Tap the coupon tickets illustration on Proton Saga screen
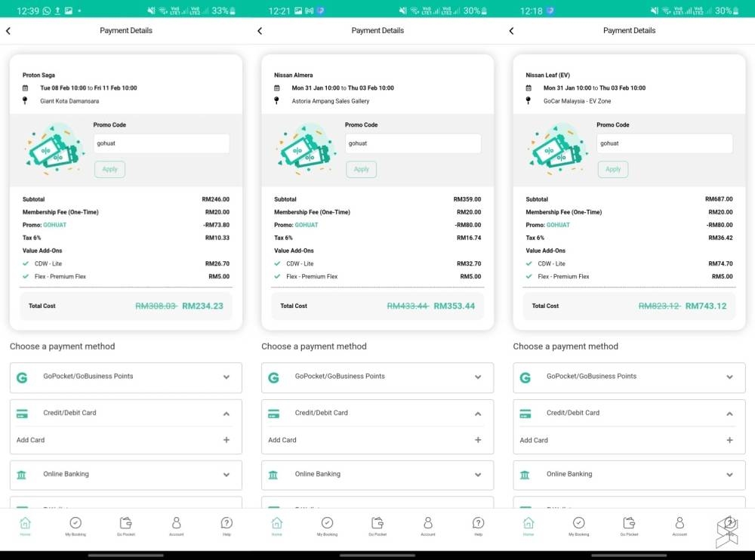Screen dimensions: 755x560 tap(54, 149)
